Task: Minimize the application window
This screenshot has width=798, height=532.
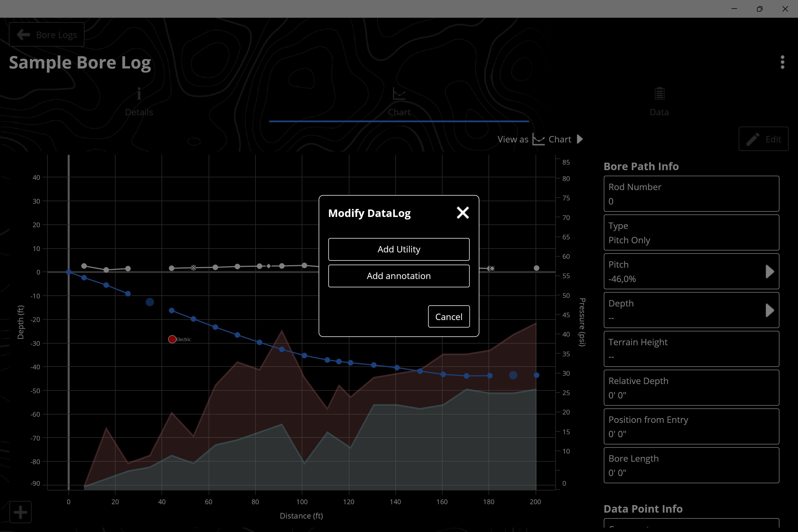Action: (x=734, y=9)
